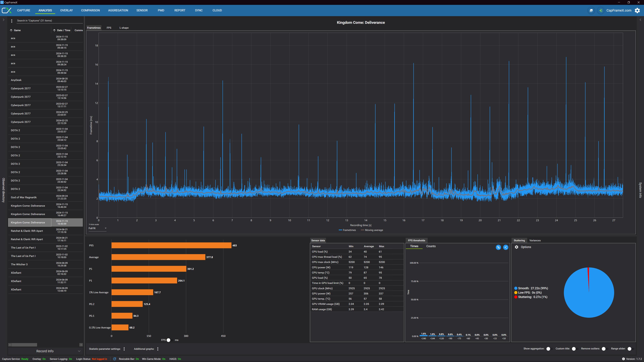Click the search in Captures field
Screen dimensions: 644x362
click(49, 21)
